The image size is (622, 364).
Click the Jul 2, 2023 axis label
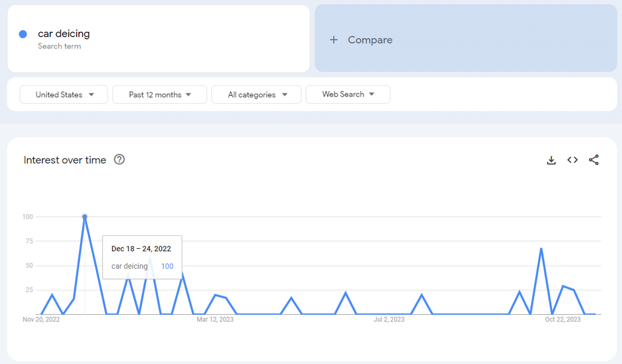pyautogui.click(x=389, y=319)
